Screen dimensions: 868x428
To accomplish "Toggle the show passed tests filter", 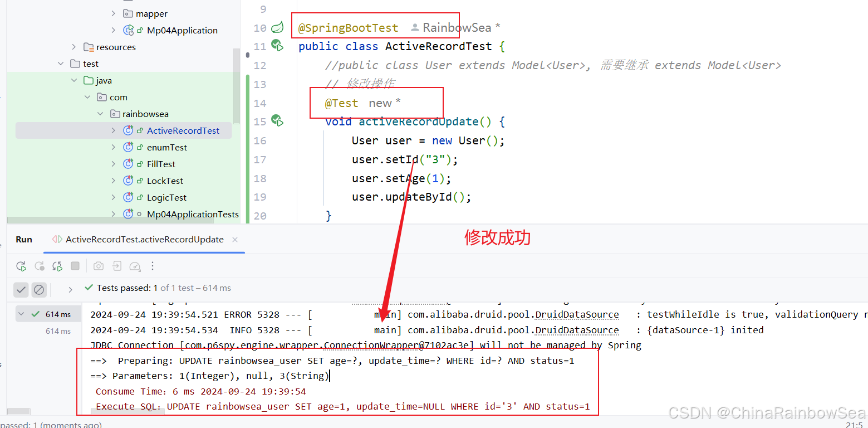I will 21,290.
